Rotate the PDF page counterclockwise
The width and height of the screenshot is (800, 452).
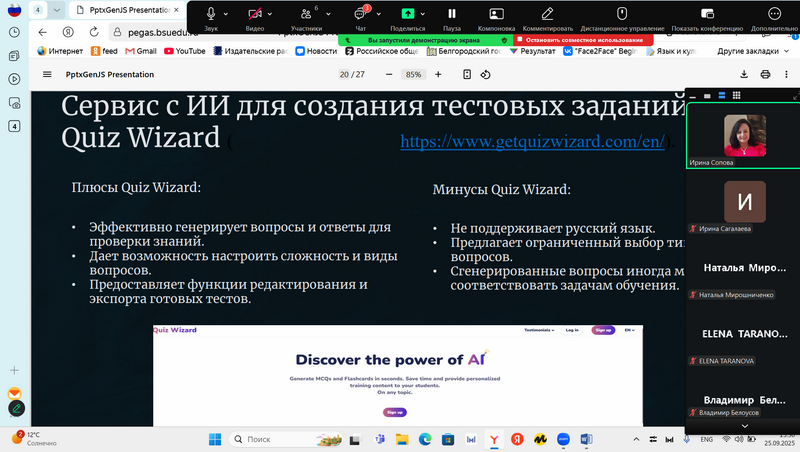pos(486,74)
